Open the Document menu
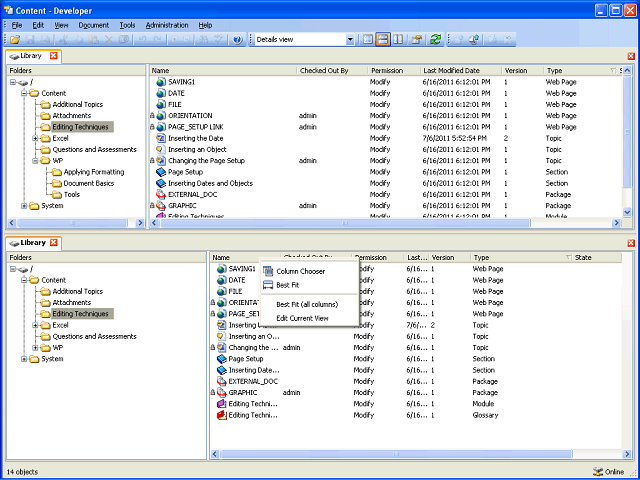Image resolution: width=640 pixels, height=480 pixels. tap(94, 25)
